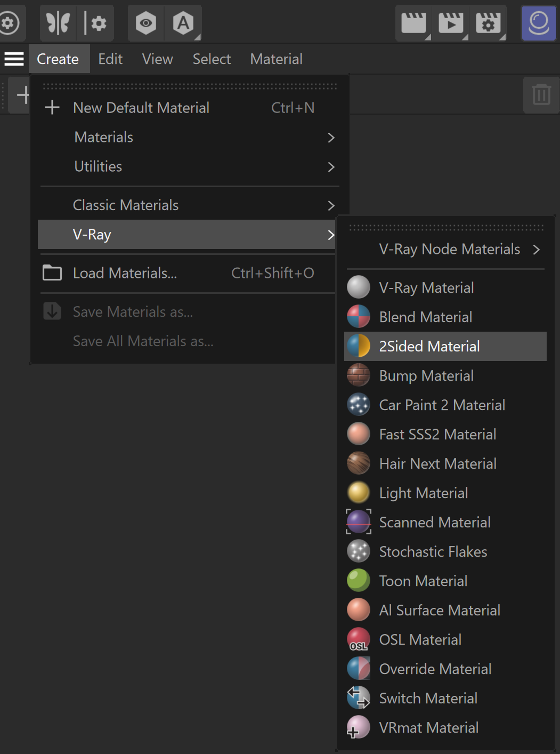Create a Blend Material

pos(445,317)
